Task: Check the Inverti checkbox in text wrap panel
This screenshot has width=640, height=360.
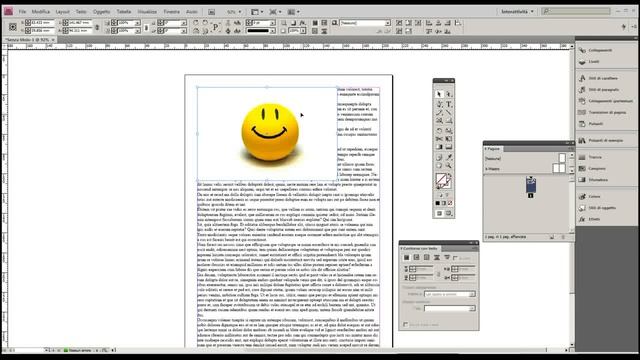Action: click(456, 258)
